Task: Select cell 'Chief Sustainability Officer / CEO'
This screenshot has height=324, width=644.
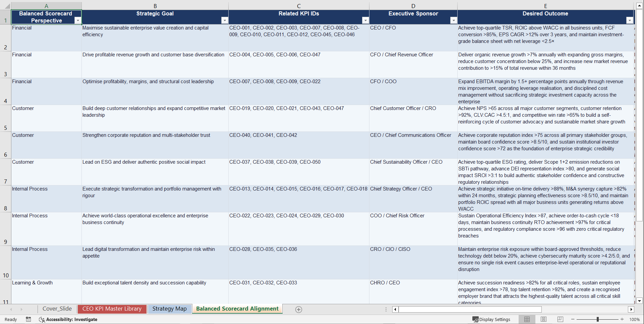Action: coord(413,172)
